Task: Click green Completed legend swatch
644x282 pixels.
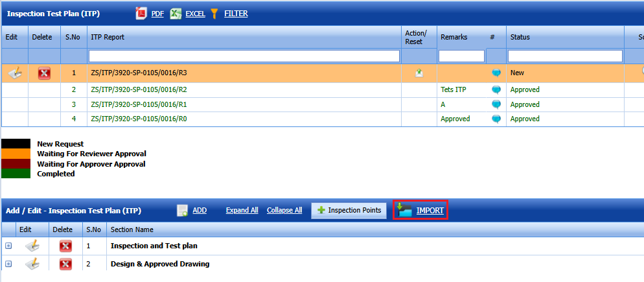Action: (16, 174)
